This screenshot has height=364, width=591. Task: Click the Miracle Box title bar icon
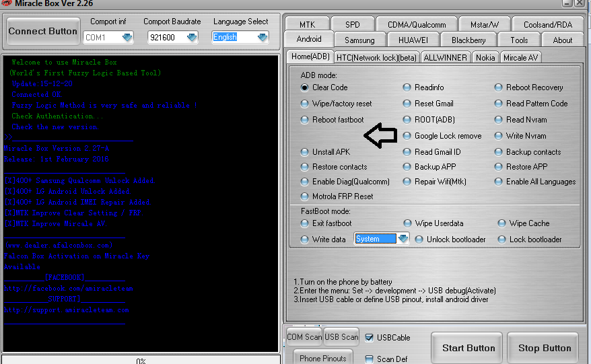[x=7, y=3]
